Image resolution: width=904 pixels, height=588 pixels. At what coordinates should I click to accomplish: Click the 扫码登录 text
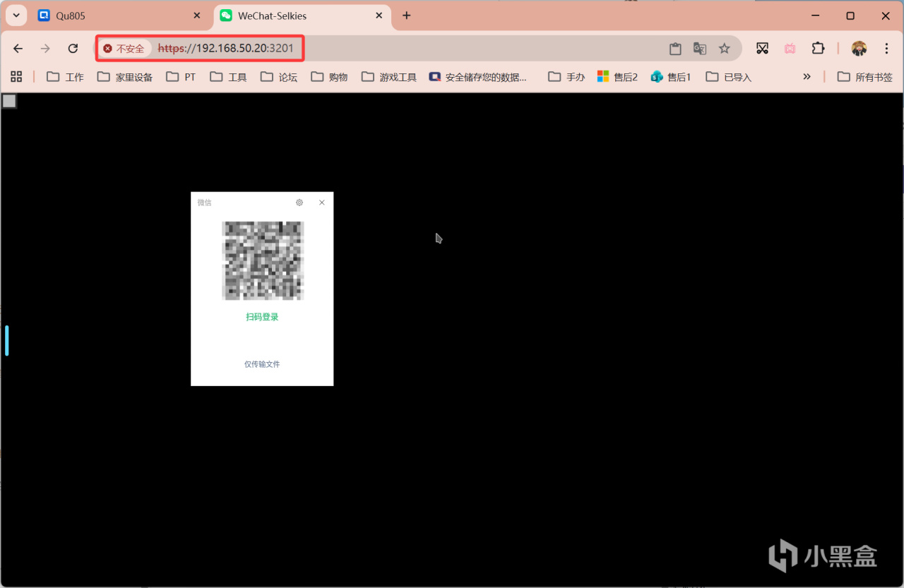[x=262, y=317]
